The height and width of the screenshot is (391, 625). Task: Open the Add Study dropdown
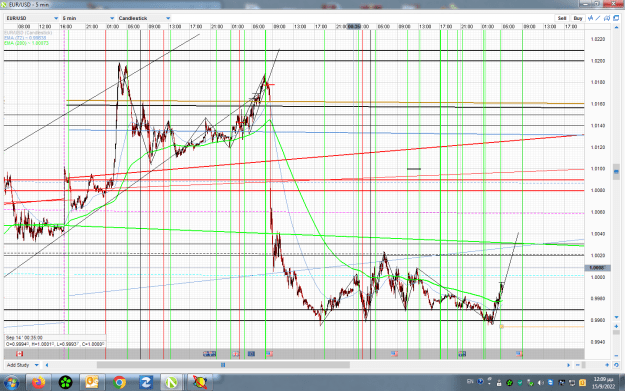(23, 365)
